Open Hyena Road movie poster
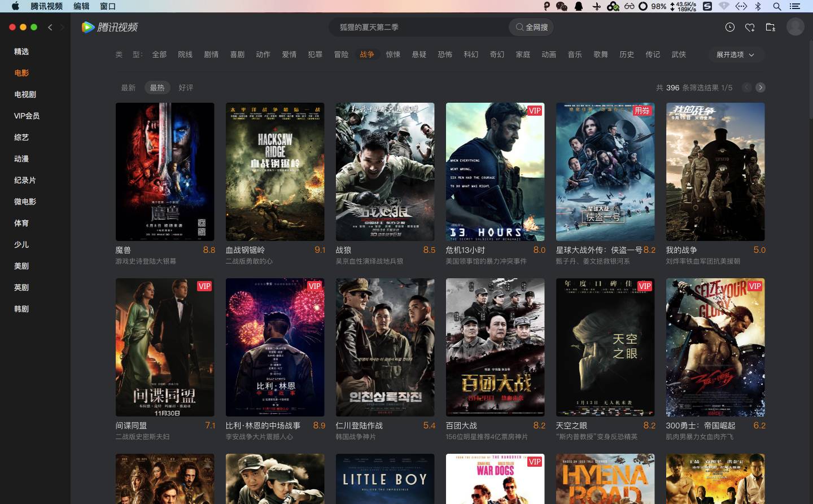Image resolution: width=813 pixels, height=504 pixels. [605, 479]
